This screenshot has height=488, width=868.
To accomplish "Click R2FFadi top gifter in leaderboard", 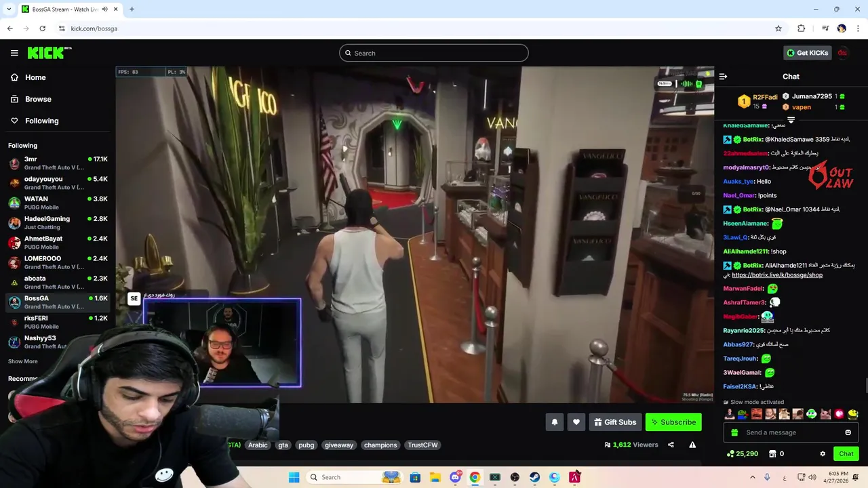I will pyautogui.click(x=759, y=102).
